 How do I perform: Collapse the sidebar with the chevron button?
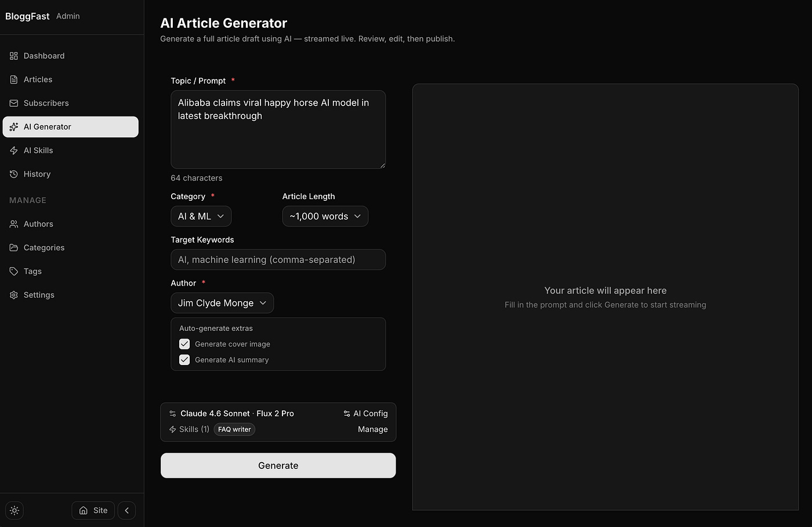(126, 510)
